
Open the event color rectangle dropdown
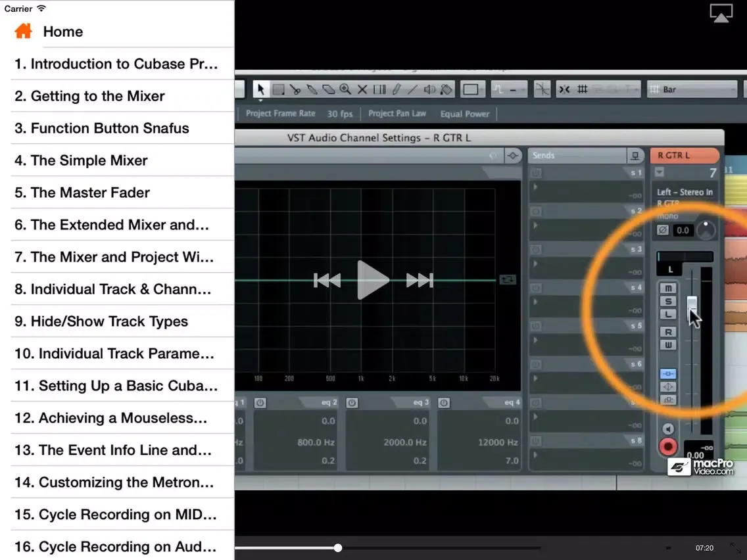coord(472,89)
